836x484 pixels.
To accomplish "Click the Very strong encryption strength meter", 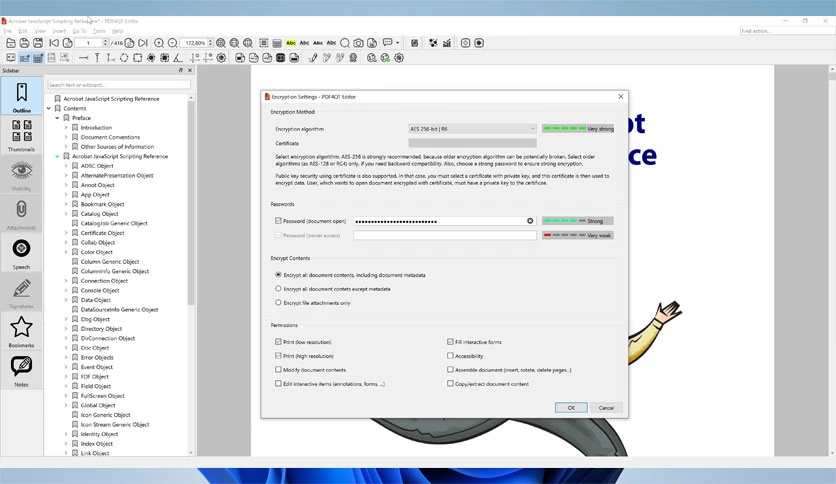I will (578, 129).
